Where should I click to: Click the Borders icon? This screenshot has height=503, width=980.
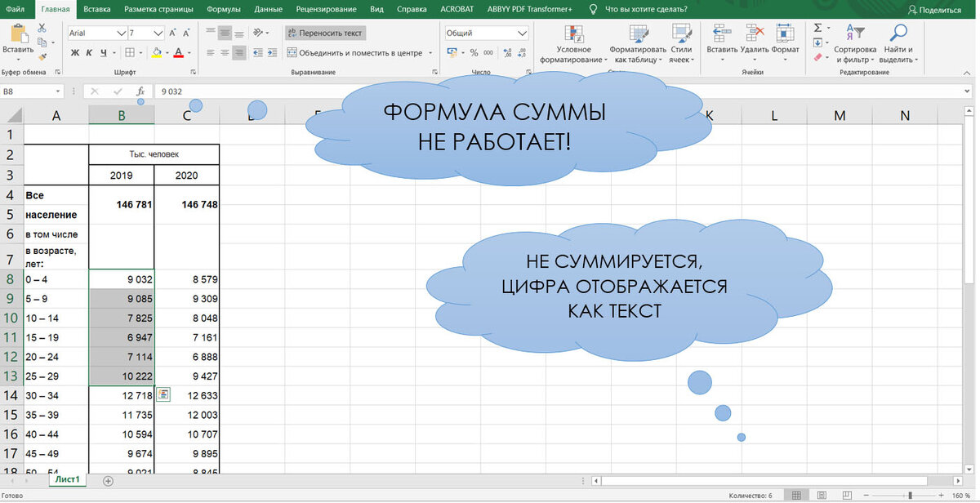(x=130, y=52)
